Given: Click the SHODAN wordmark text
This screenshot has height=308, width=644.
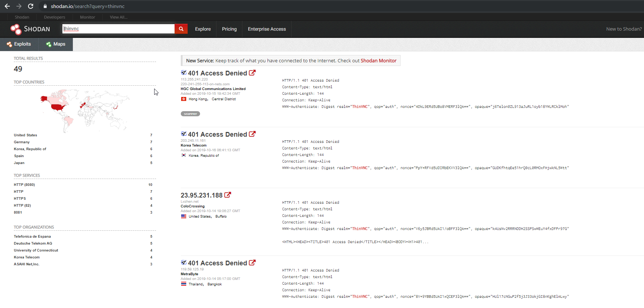Looking at the screenshot, I should tap(37, 29).
